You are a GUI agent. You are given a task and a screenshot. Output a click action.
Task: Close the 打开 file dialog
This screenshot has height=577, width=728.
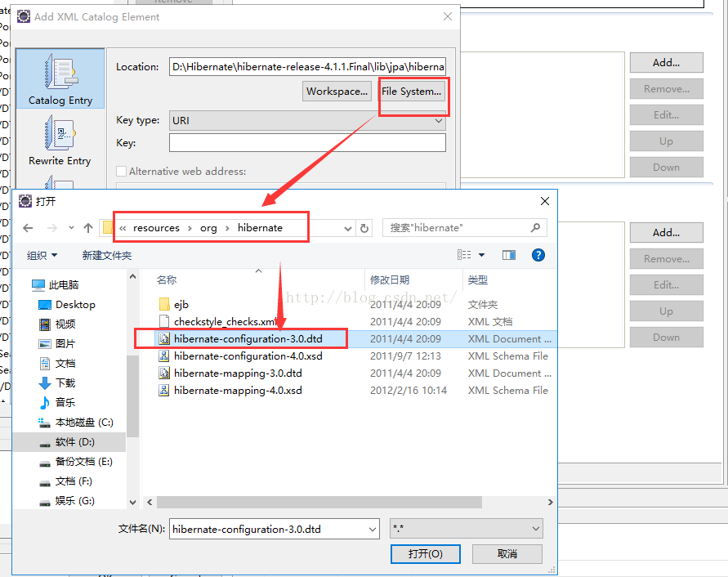point(545,201)
